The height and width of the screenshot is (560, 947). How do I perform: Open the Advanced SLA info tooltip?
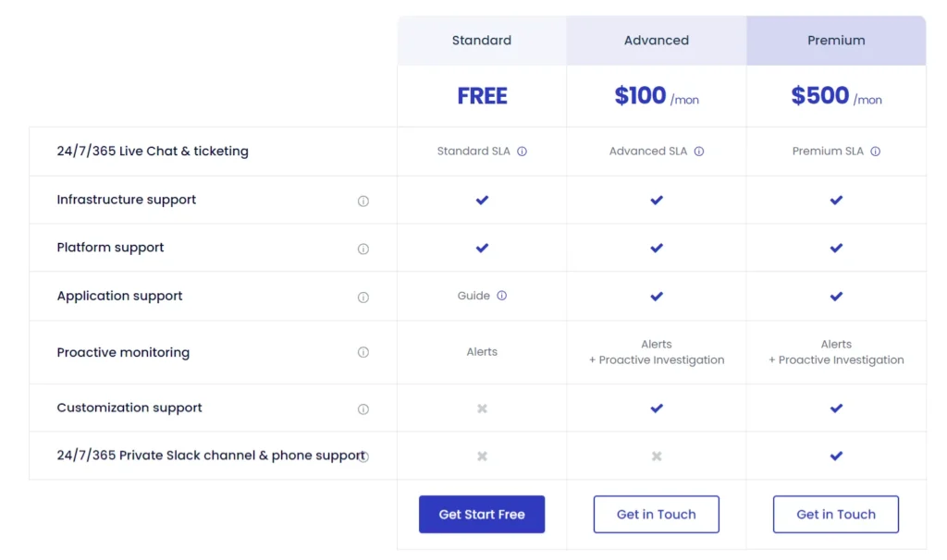699,151
